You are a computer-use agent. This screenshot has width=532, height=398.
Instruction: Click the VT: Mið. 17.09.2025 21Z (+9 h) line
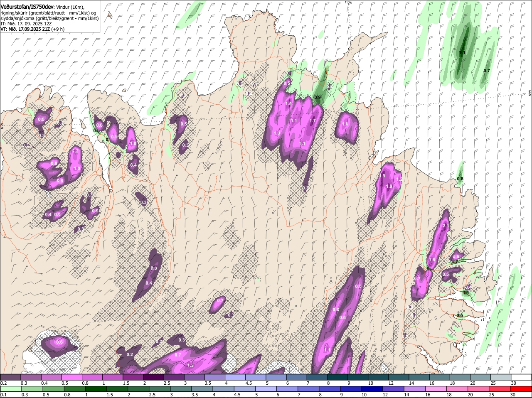[32, 29]
